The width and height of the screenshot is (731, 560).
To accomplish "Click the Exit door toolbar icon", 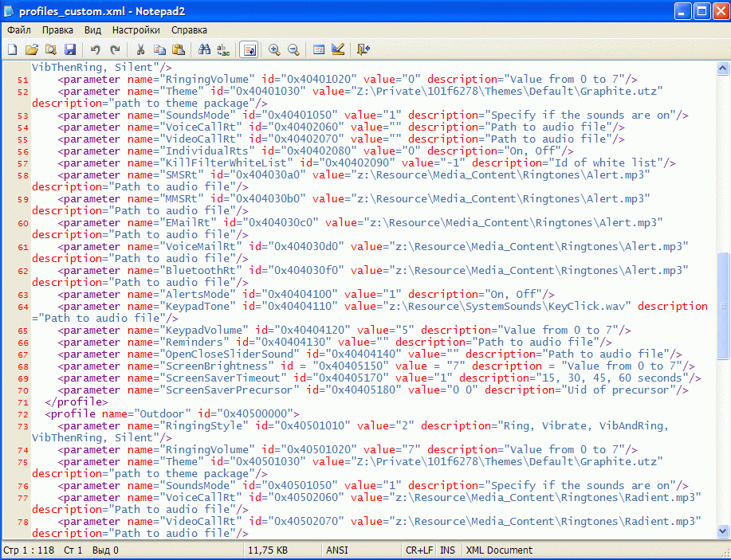I will tap(364, 49).
